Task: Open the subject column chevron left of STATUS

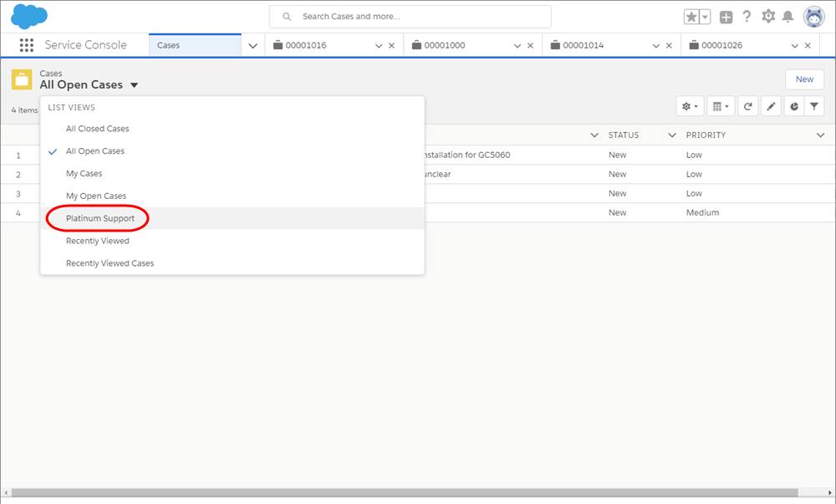Action: (594, 135)
